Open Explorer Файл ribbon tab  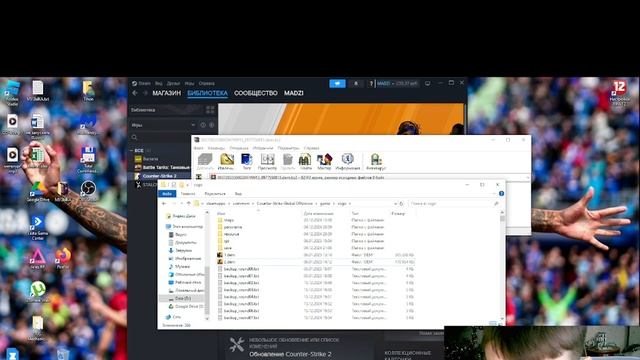tap(167, 193)
